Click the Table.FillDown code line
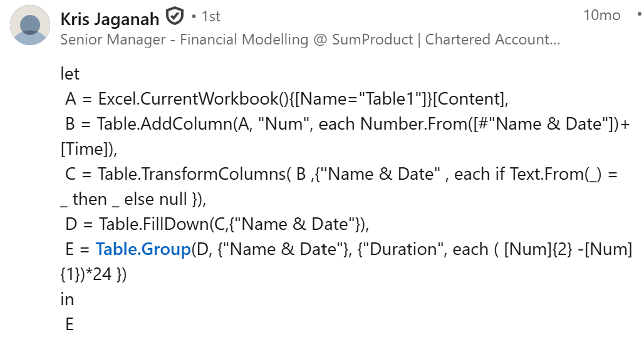This screenshot has height=342, width=644. [217, 224]
